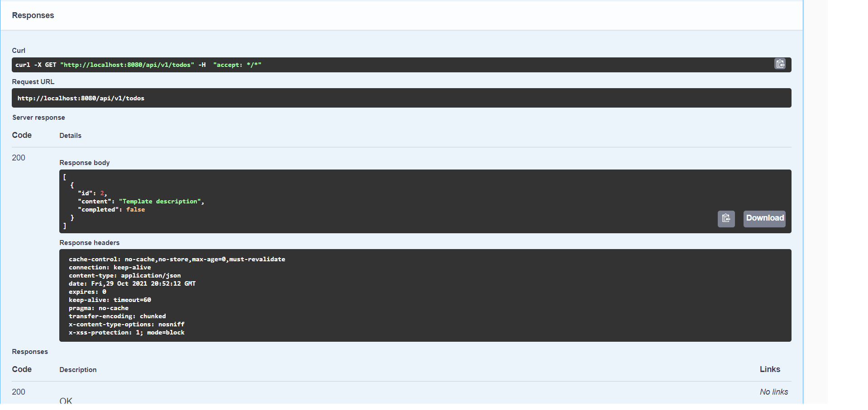Click the 'Server response' label
Screen dimensions: 868x410
[38, 117]
